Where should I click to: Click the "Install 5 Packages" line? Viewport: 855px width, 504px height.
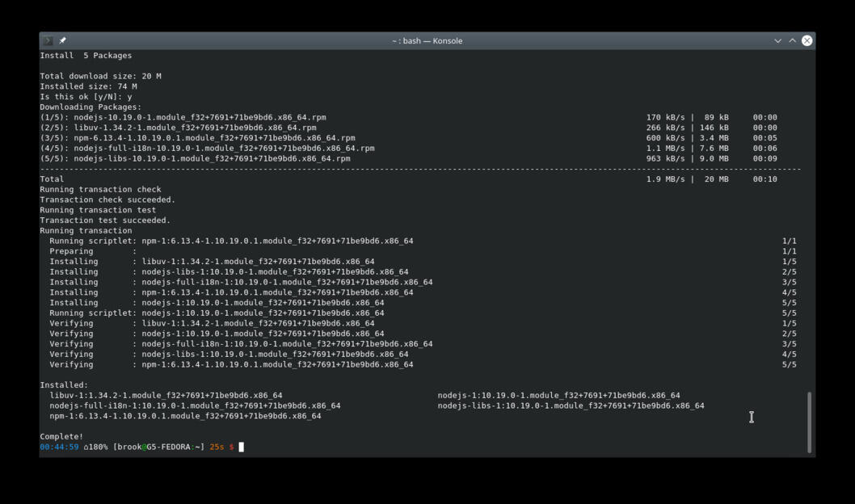click(86, 56)
